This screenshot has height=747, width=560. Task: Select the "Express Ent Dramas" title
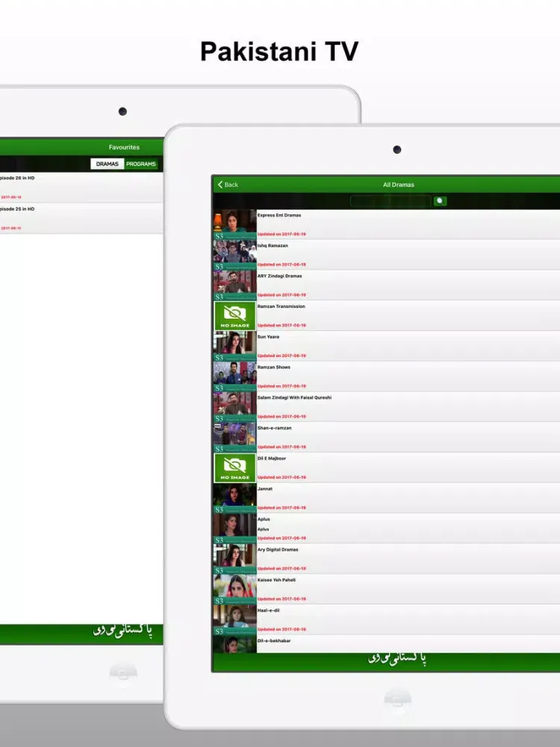(x=279, y=215)
